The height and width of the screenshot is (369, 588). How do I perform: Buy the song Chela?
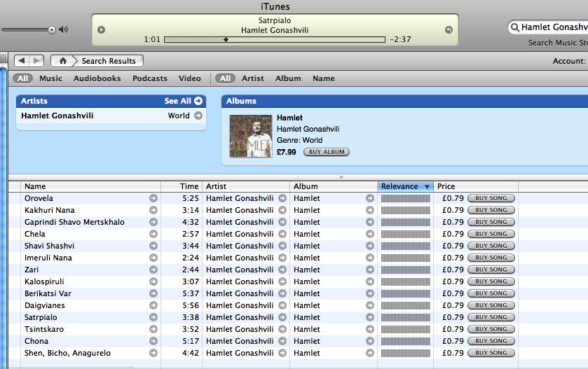491,234
